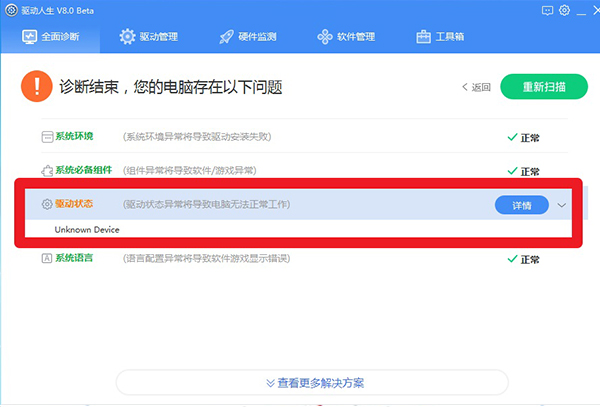Click the 系统必备组件 description text

pos(189,170)
